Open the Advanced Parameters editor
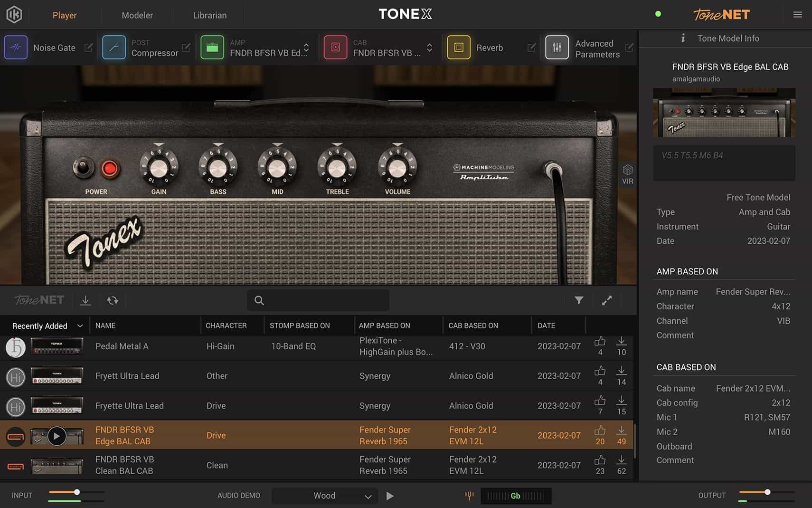This screenshot has width=812, height=508. pos(629,48)
